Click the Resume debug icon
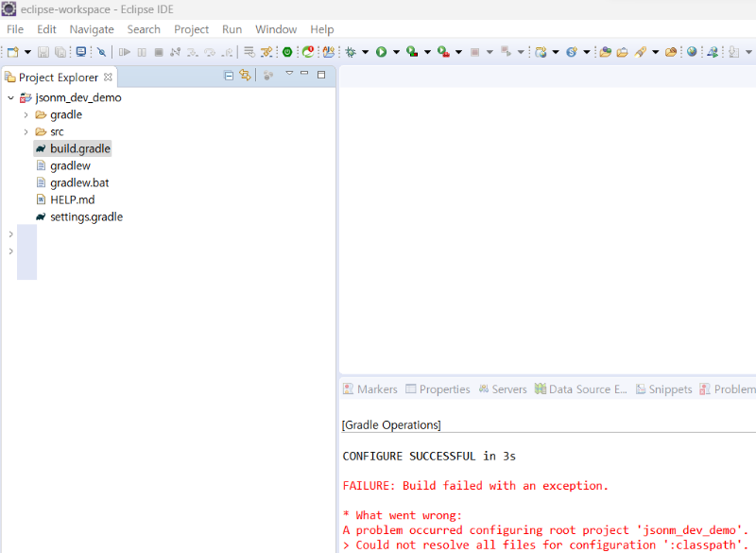756x553 pixels. point(125,52)
